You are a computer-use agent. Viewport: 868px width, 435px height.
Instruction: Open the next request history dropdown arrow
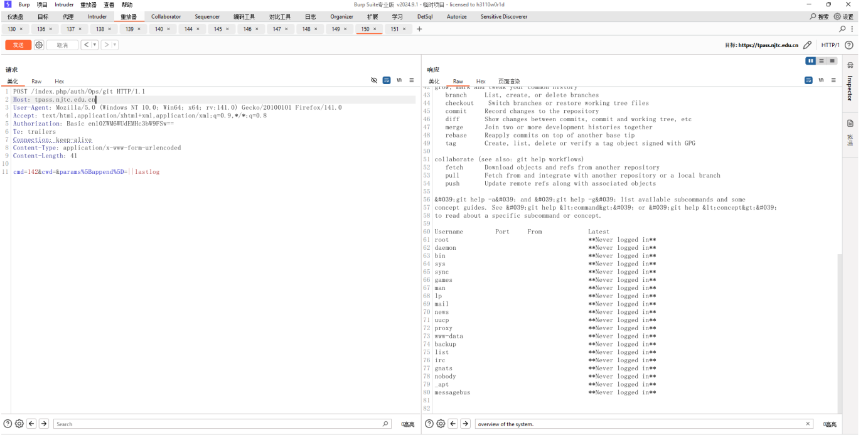tap(114, 45)
